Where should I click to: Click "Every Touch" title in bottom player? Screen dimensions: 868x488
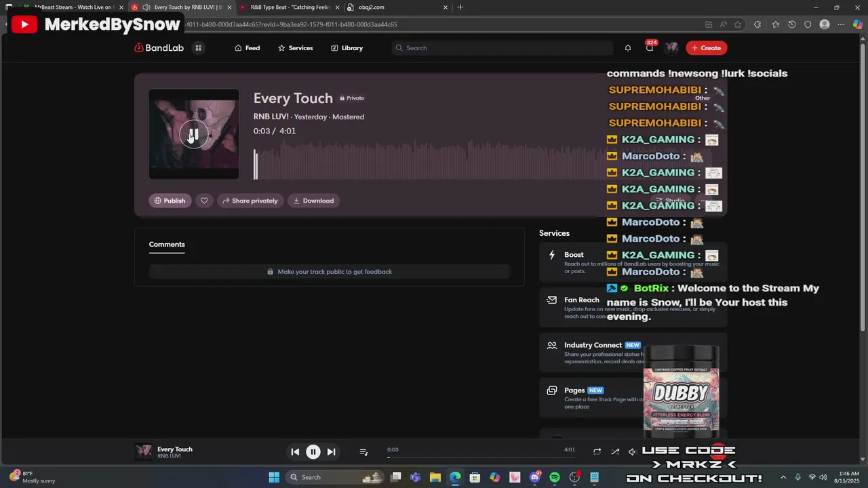[x=175, y=449]
